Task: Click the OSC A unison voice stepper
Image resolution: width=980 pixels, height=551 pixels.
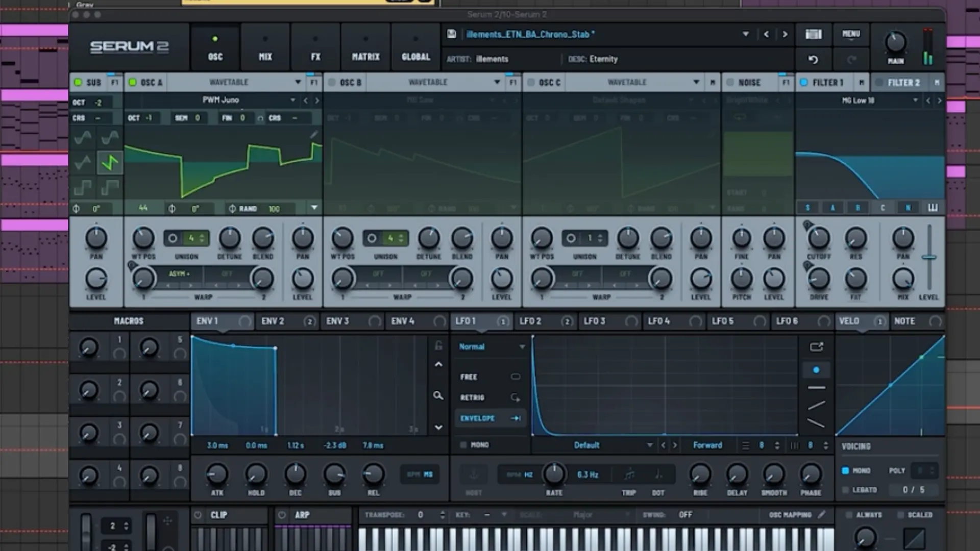Action: (x=202, y=238)
